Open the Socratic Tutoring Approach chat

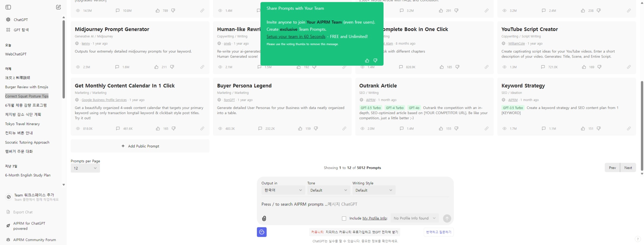coord(27,142)
